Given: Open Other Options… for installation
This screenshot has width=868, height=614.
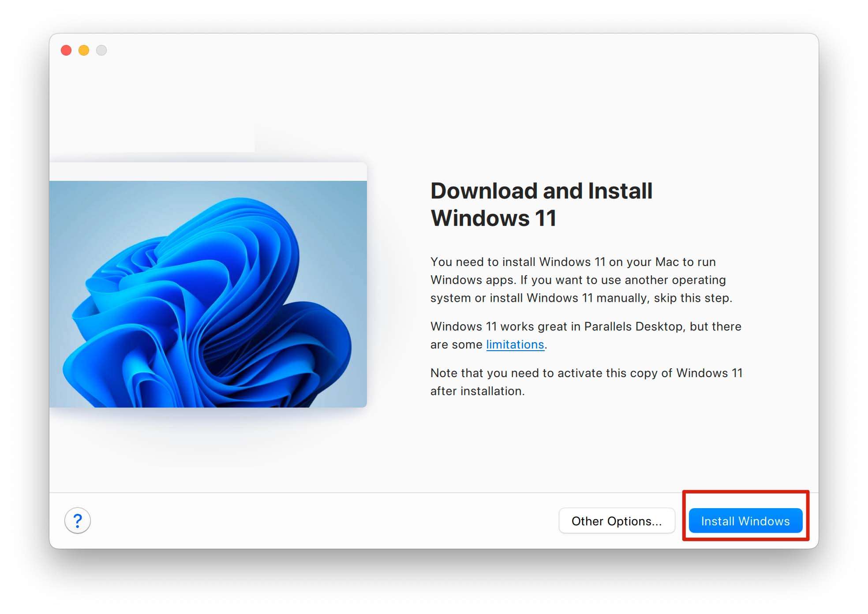Looking at the screenshot, I should click(616, 521).
